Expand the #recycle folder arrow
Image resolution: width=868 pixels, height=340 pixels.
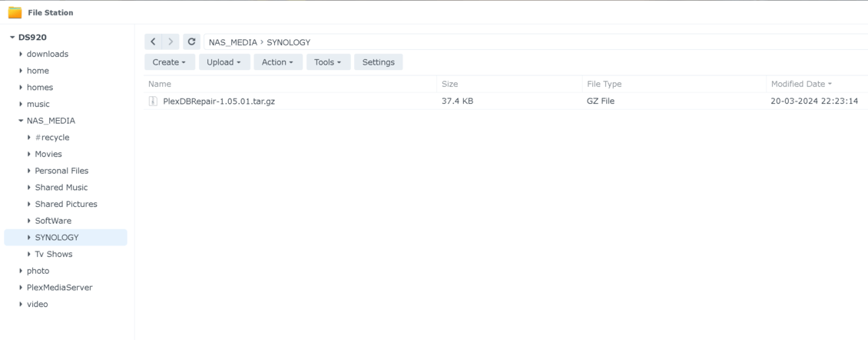28,137
